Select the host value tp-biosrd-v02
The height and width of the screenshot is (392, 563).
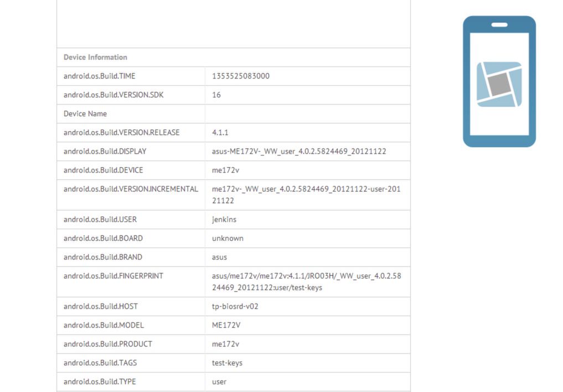tap(235, 307)
